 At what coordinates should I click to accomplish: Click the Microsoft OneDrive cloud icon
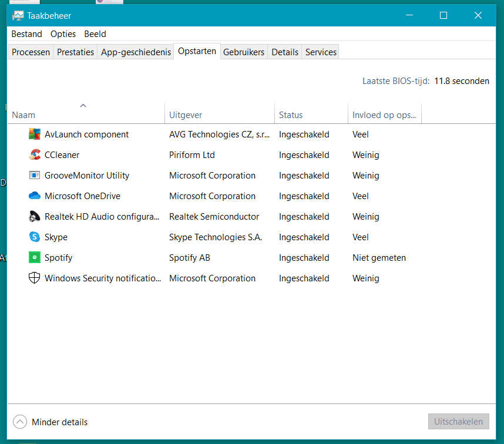(x=35, y=196)
